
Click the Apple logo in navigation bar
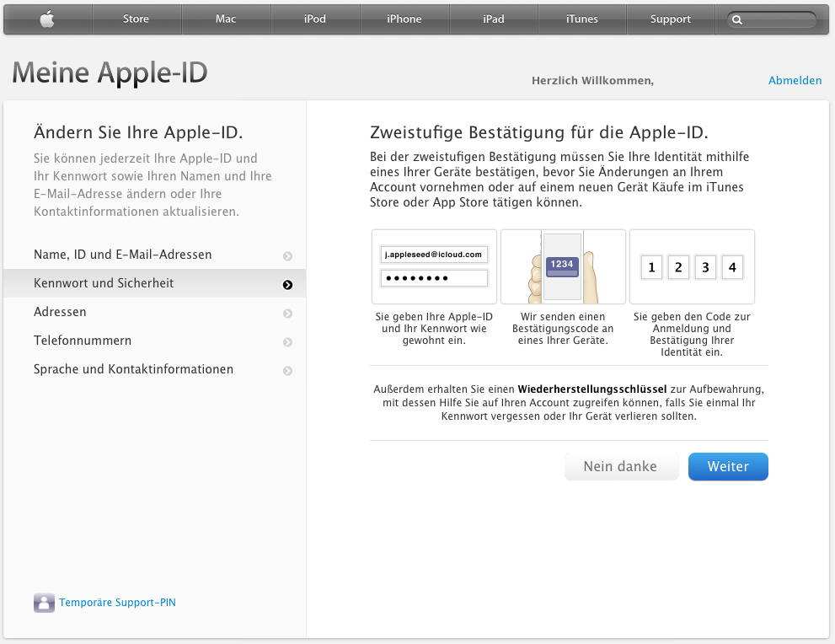pos(47,19)
